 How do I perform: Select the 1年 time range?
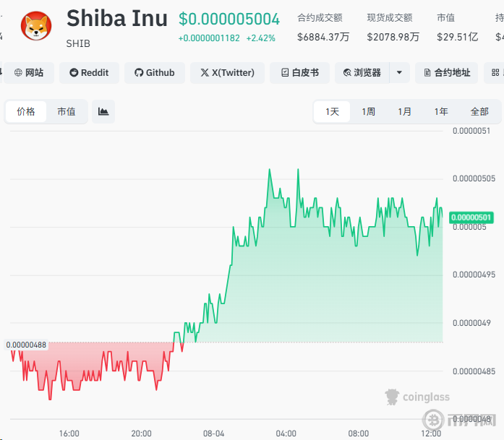441,111
